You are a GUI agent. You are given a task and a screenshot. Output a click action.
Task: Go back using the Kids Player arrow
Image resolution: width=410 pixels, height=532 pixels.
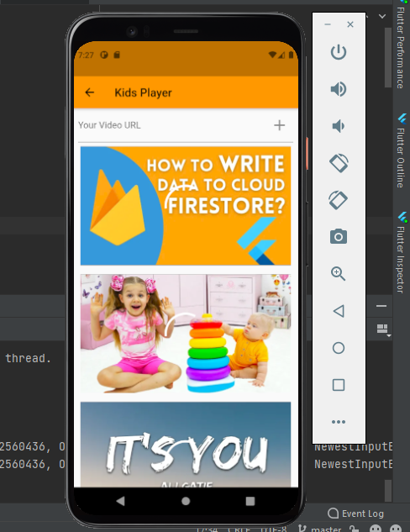(90, 92)
